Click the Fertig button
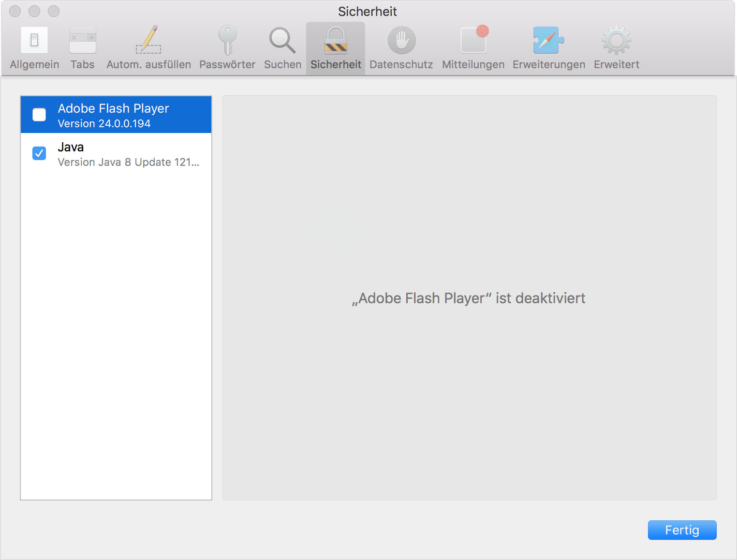The height and width of the screenshot is (560, 737). (x=682, y=530)
